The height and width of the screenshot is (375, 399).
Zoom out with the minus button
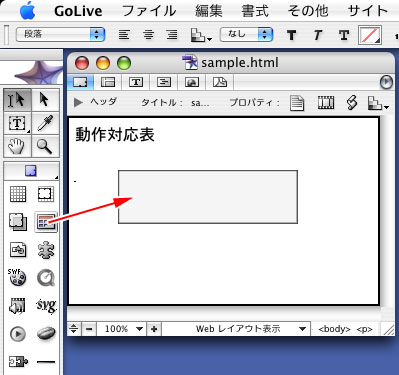(x=89, y=329)
